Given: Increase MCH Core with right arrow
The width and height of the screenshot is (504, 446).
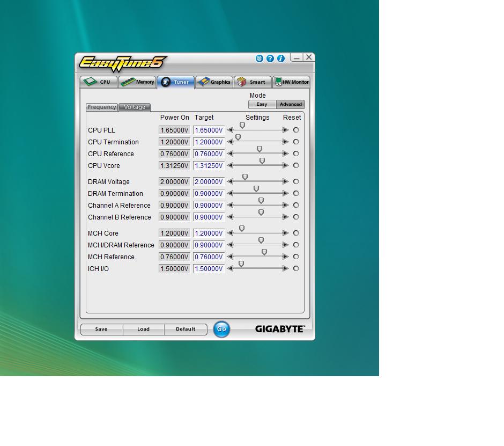Looking at the screenshot, I should [286, 233].
